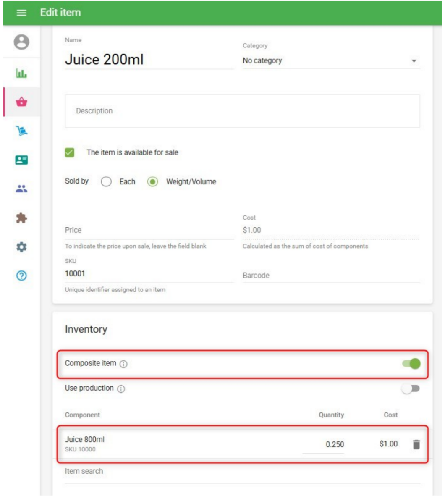Uncheck 'The item is available for sale'
Viewport: 445px width, 504px height.
click(x=70, y=152)
